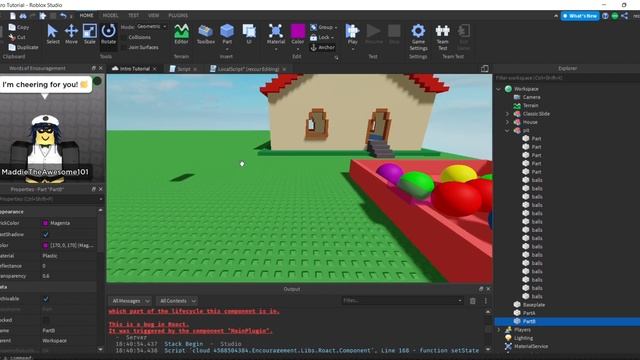Toggle the Archivable checkbox
Screen dimensions: 640x360
pyautogui.click(x=46, y=299)
